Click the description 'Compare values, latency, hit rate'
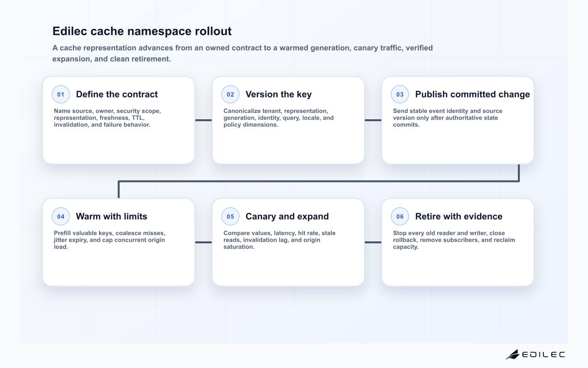Viewport: 588px width, 368px height. [279, 240]
